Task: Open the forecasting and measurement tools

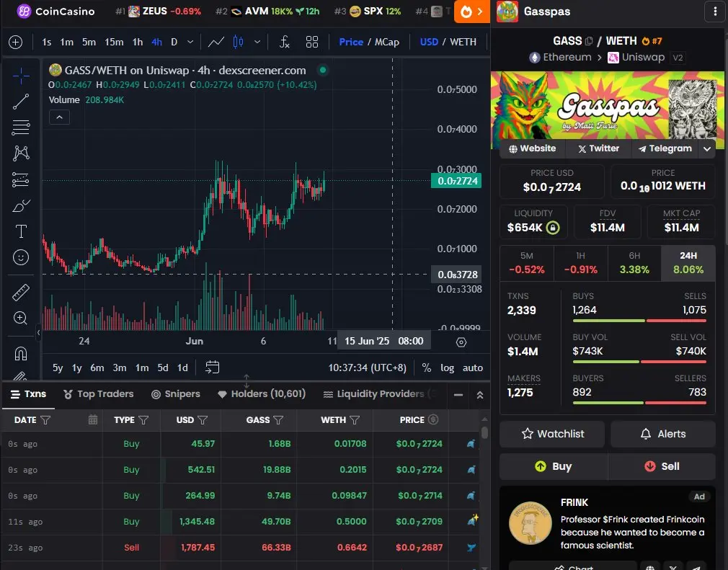Action: pyautogui.click(x=21, y=179)
